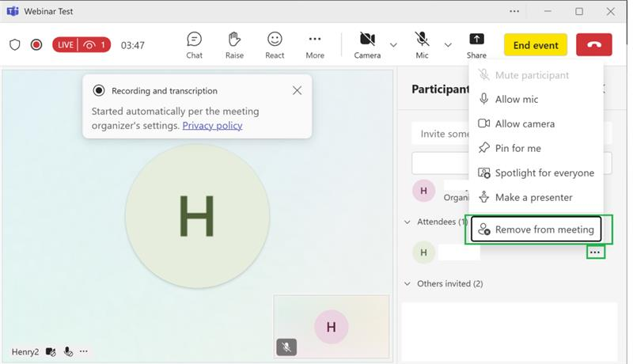Select Allow mic from the context menu
This screenshot has width=633, height=364.
click(536, 99)
